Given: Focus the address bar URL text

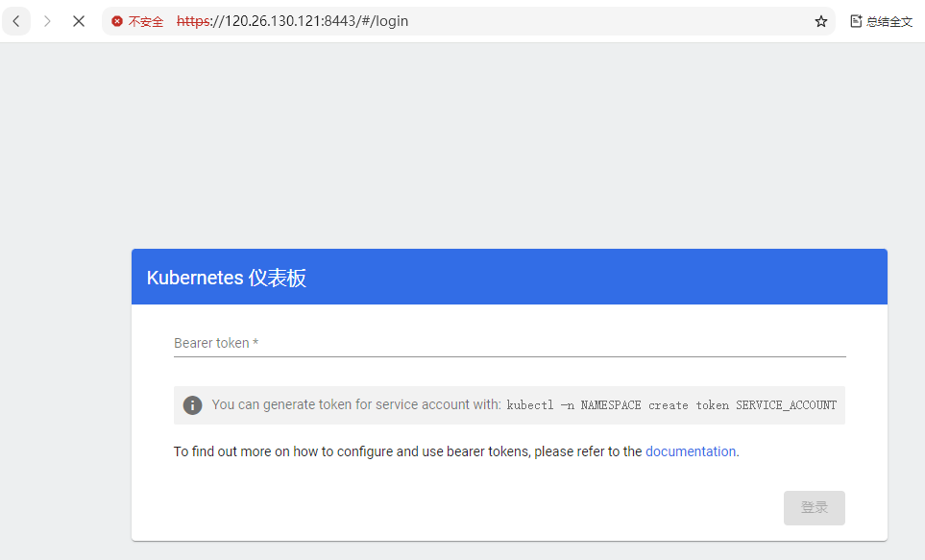Looking at the screenshot, I should pyautogui.click(x=317, y=21).
